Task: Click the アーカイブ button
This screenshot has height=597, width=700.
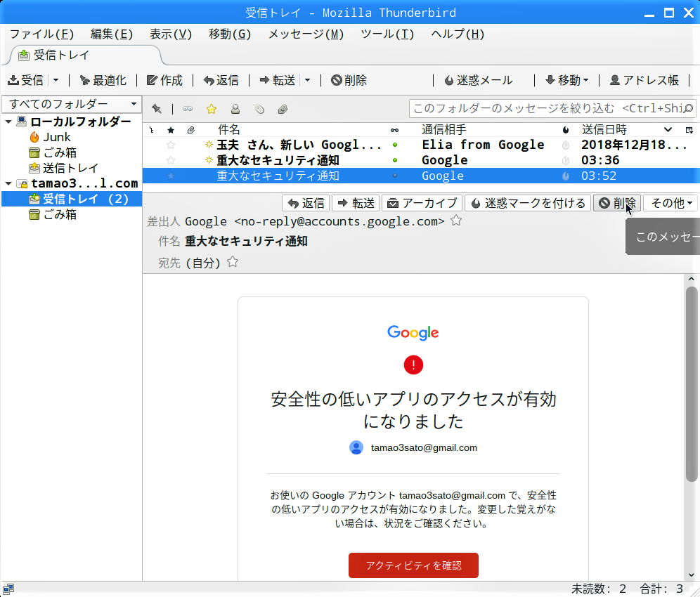Action: pyautogui.click(x=422, y=203)
